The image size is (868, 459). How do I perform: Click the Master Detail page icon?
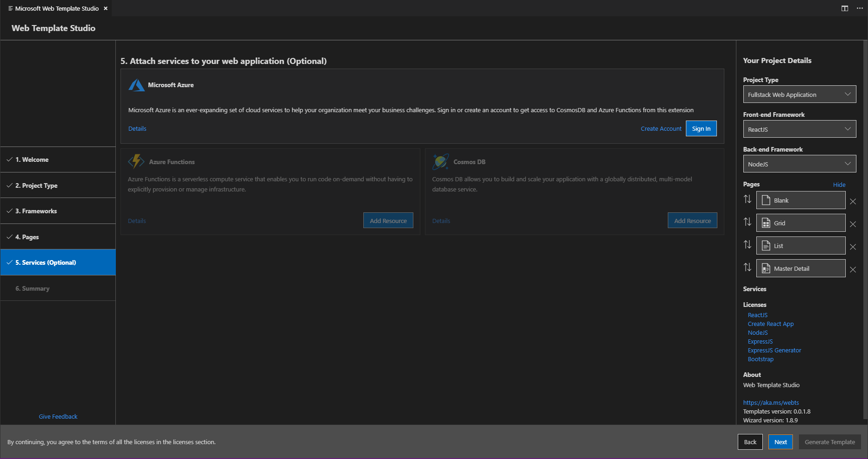pyautogui.click(x=766, y=268)
